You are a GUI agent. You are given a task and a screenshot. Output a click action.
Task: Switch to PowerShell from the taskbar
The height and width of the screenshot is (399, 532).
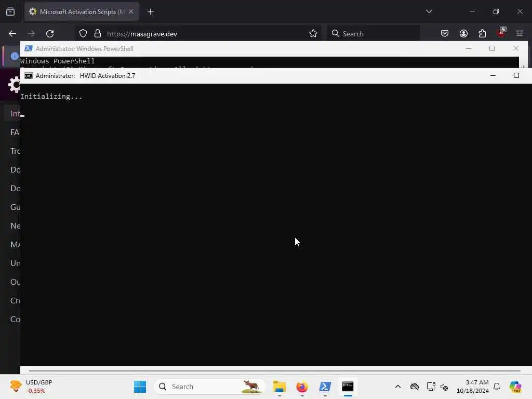(x=325, y=387)
